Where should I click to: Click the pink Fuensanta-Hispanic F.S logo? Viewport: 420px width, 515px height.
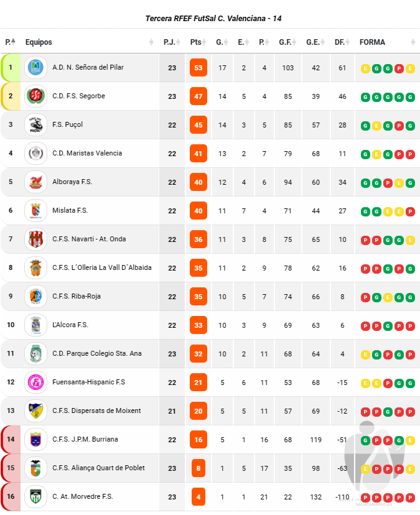click(x=35, y=382)
